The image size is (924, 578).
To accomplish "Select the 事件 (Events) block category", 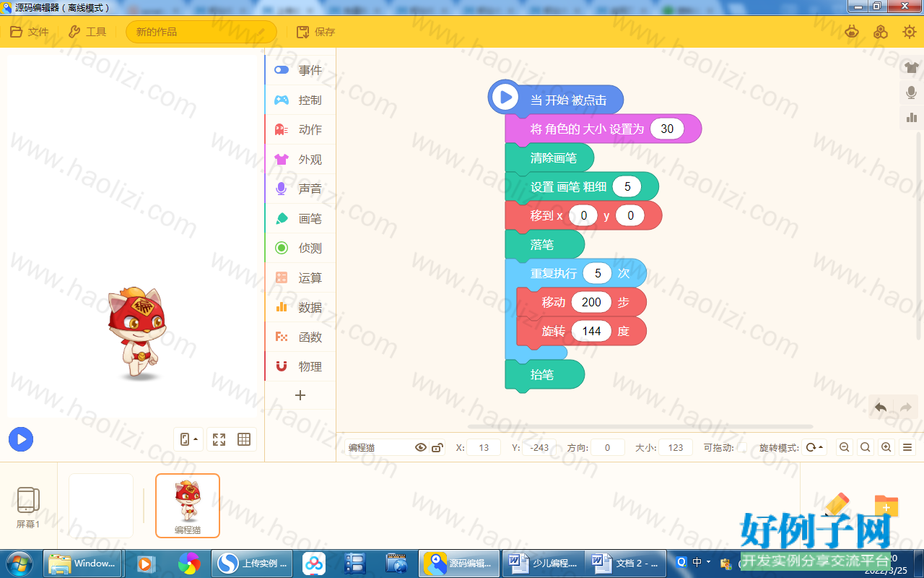I will (300, 70).
